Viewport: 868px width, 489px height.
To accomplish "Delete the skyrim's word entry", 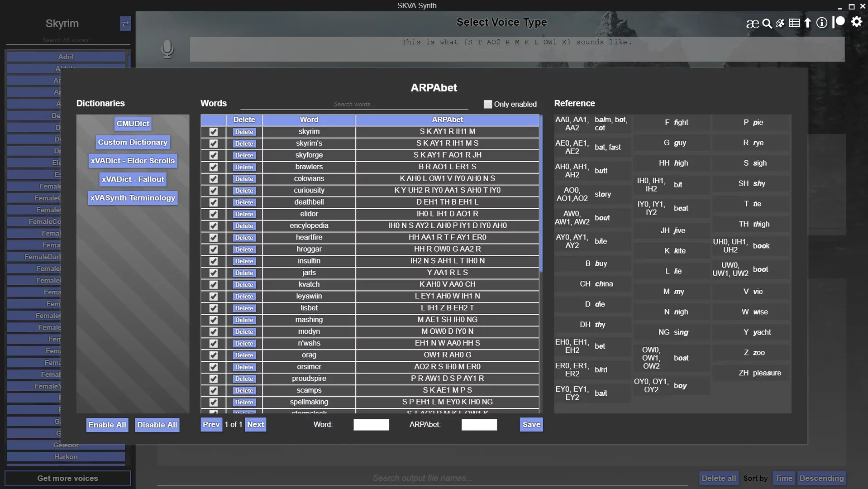I will (x=244, y=144).
